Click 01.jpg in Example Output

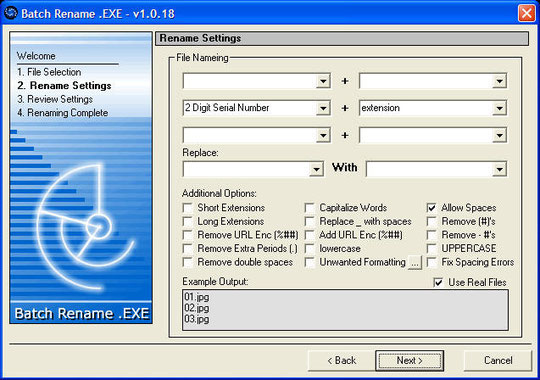tap(197, 297)
